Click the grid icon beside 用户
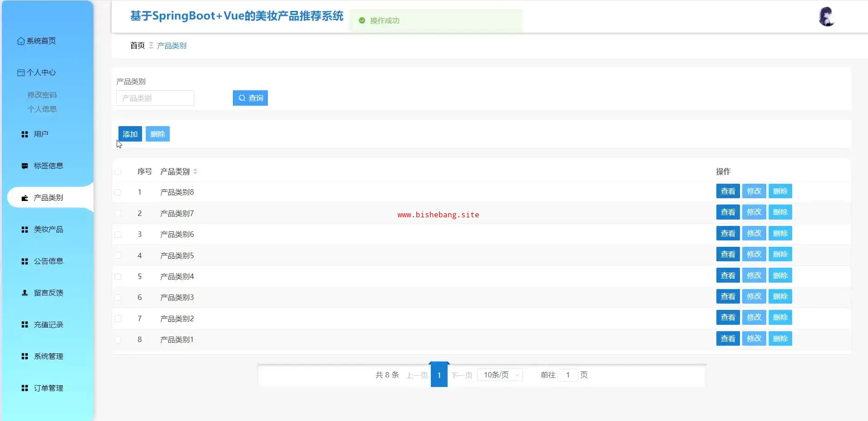Image resolution: width=868 pixels, height=421 pixels. (x=25, y=134)
